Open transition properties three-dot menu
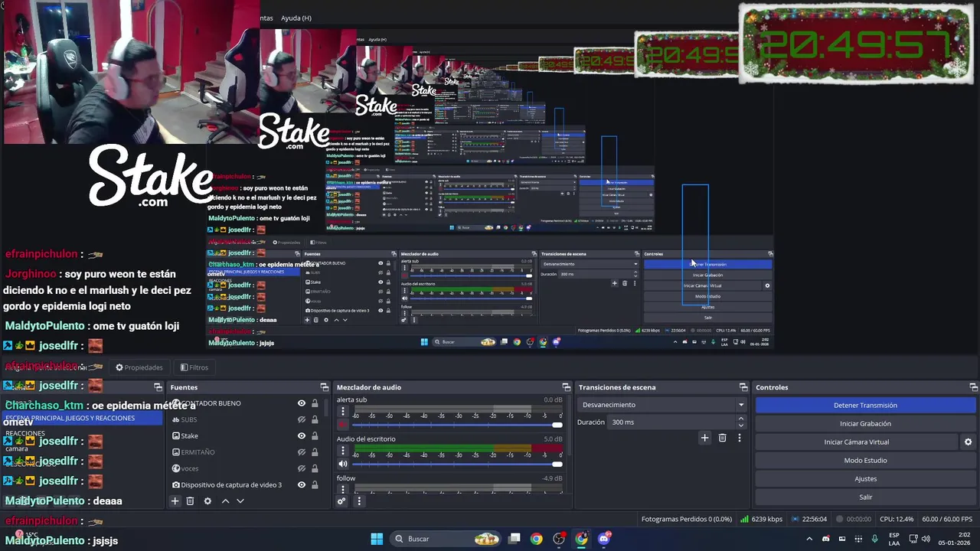Viewport: 980px width, 551px height. (740, 438)
